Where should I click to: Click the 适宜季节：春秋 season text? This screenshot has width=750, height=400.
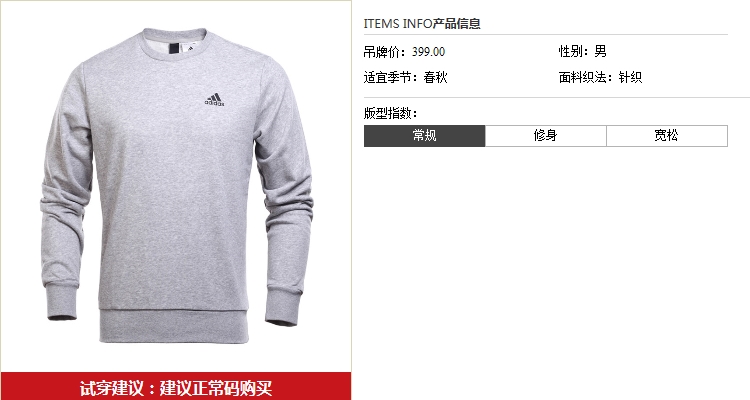point(406,77)
